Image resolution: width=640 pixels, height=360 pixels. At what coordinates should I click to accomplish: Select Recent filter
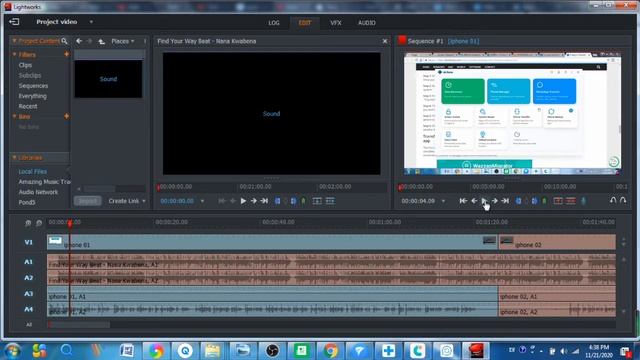tap(28, 106)
